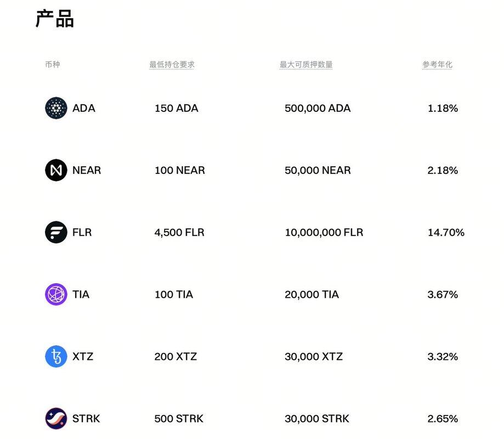Click the 最低持仓要求 column header
Screen dimensions: 504x439
[x=172, y=65]
